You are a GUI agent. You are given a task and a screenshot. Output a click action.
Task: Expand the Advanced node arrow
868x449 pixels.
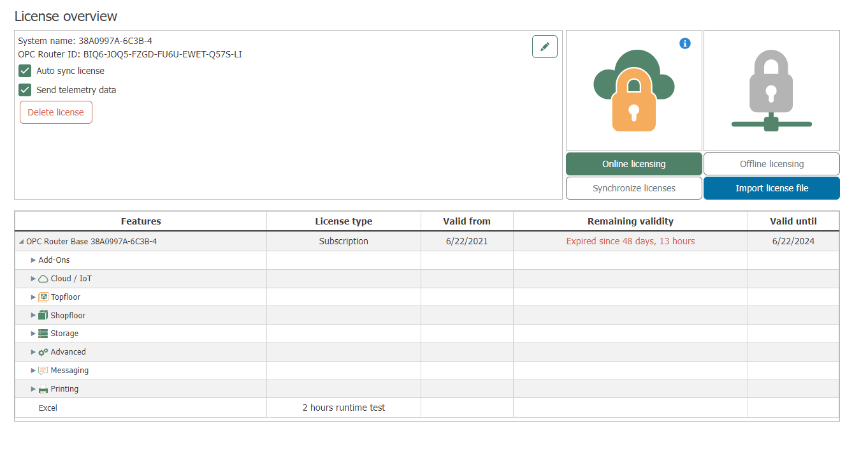coord(34,352)
